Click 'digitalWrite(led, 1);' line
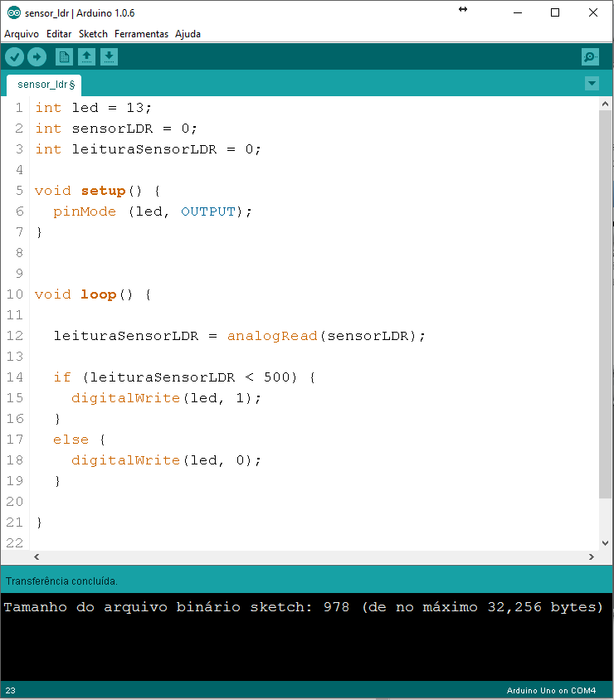 tap(166, 398)
